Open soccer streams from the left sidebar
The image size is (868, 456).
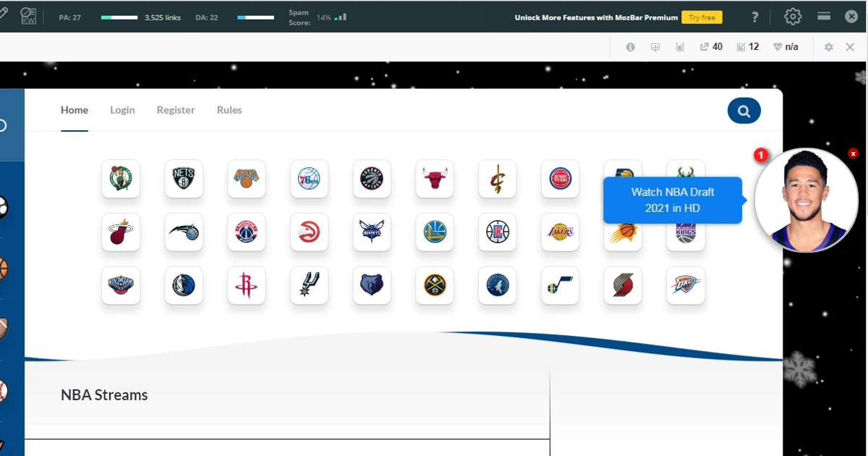3,208
